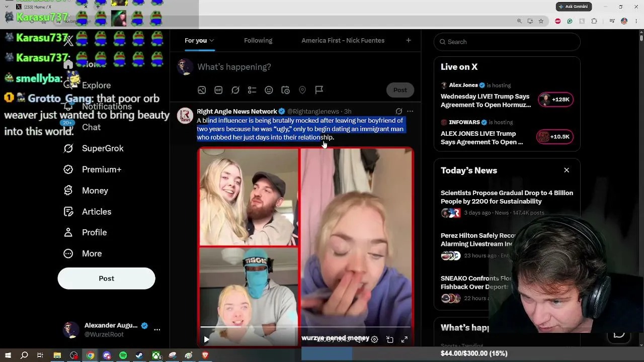Click the Ask Gemini button
This screenshot has height=362, width=644.
(574, 7)
